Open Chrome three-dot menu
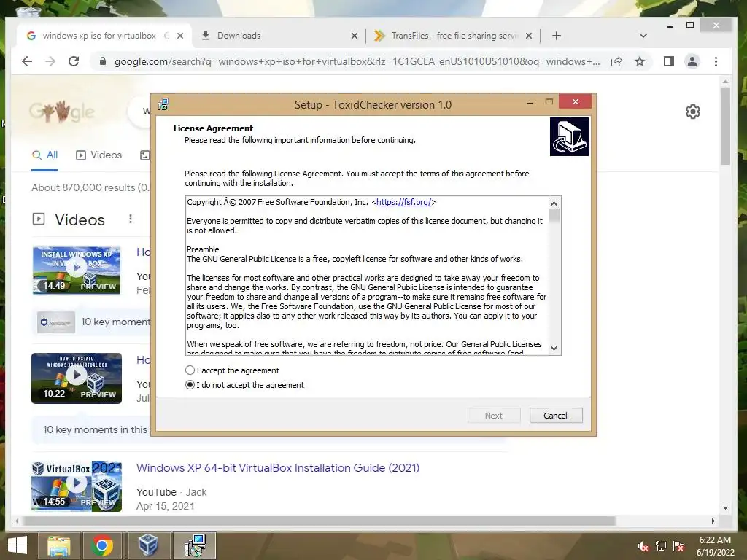Screen dimensions: 747x560 [716, 61]
